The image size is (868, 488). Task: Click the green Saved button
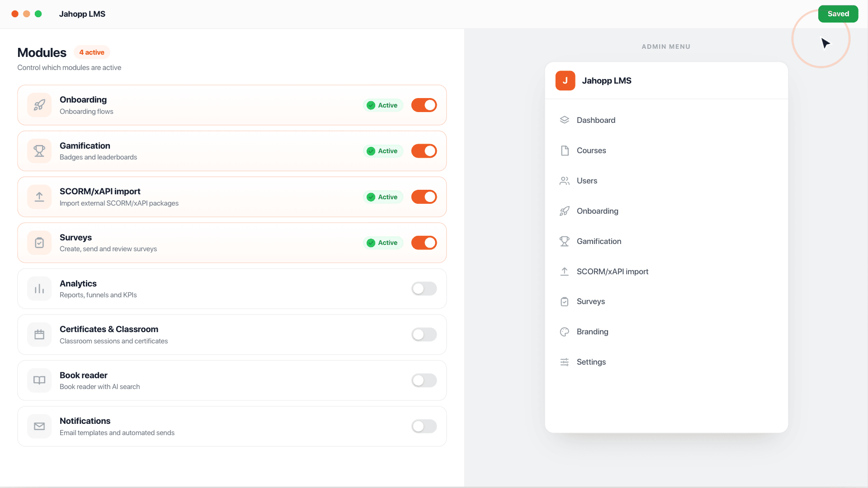(x=838, y=14)
